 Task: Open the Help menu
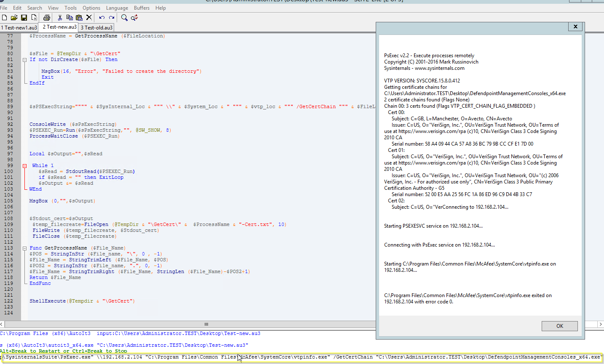coord(160,8)
